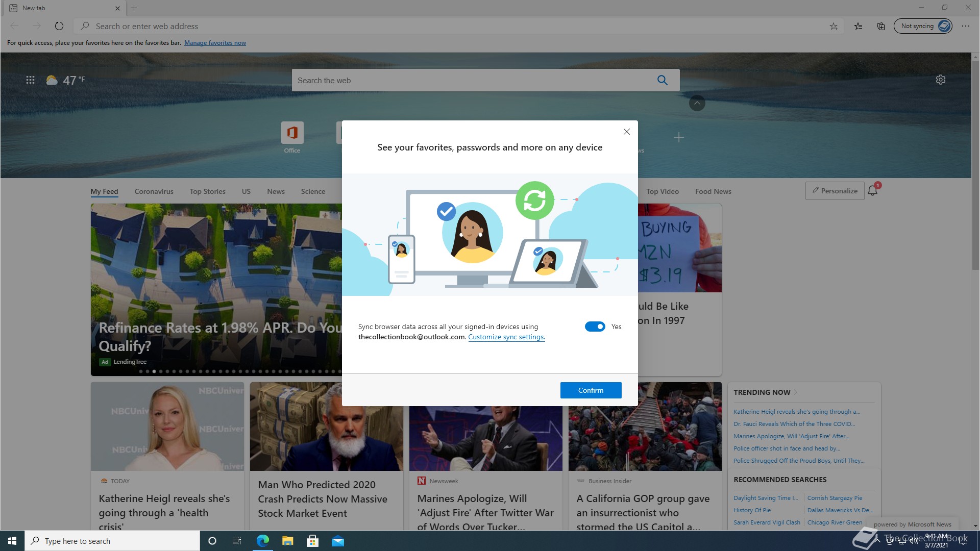The image size is (980, 551).
Task: Open Police officer shot trending link
Action: (787, 448)
